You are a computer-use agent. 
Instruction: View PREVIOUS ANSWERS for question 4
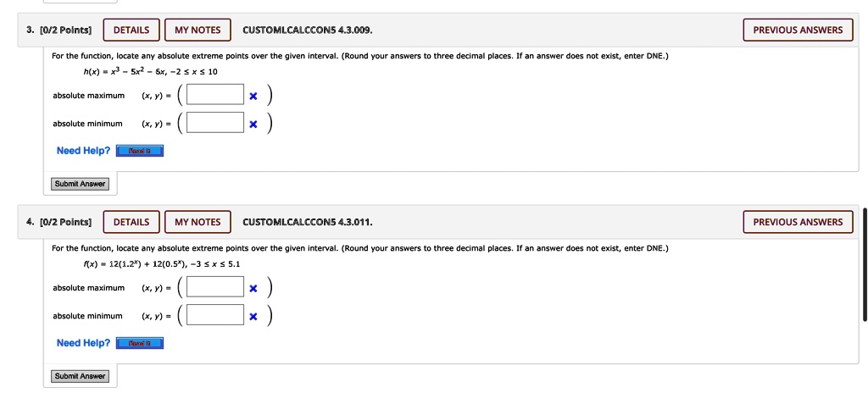click(798, 222)
